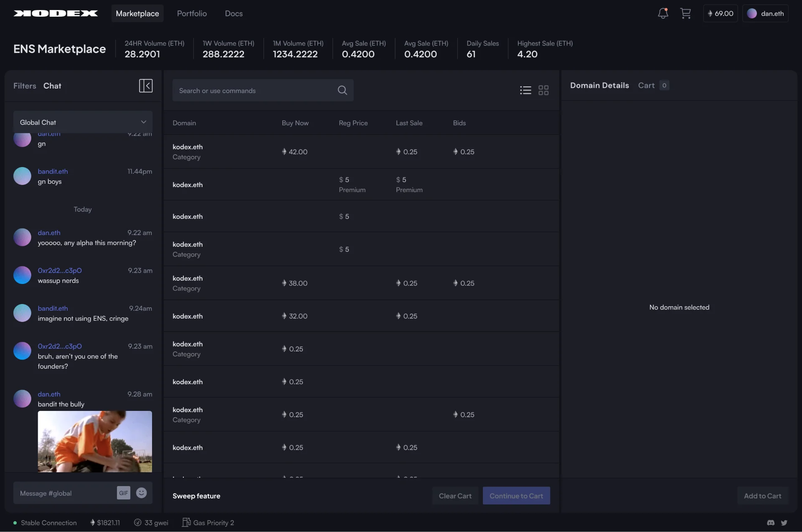Click the Sweep feature label

(x=196, y=496)
